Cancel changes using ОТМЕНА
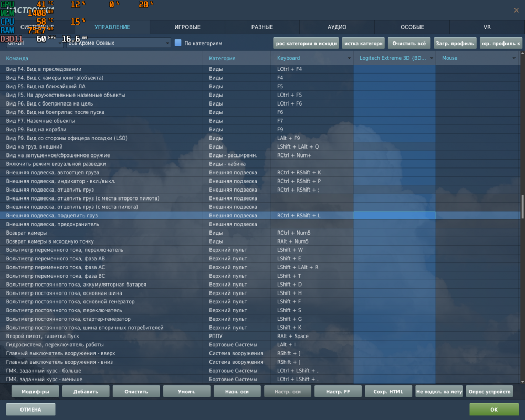The width and height of the screenshot is (525, 420). (30, 409)
